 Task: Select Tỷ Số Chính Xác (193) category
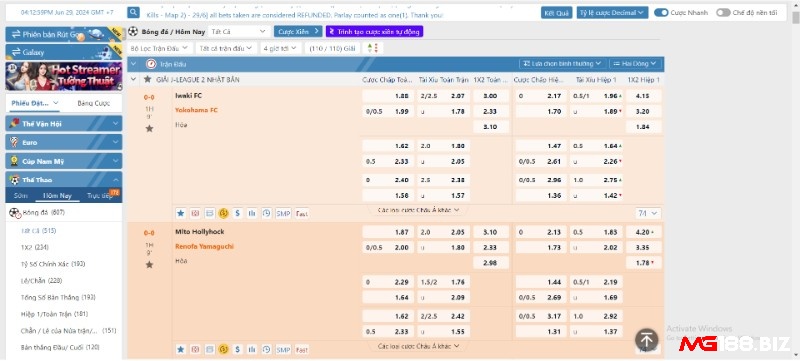[x=53, y=264]
